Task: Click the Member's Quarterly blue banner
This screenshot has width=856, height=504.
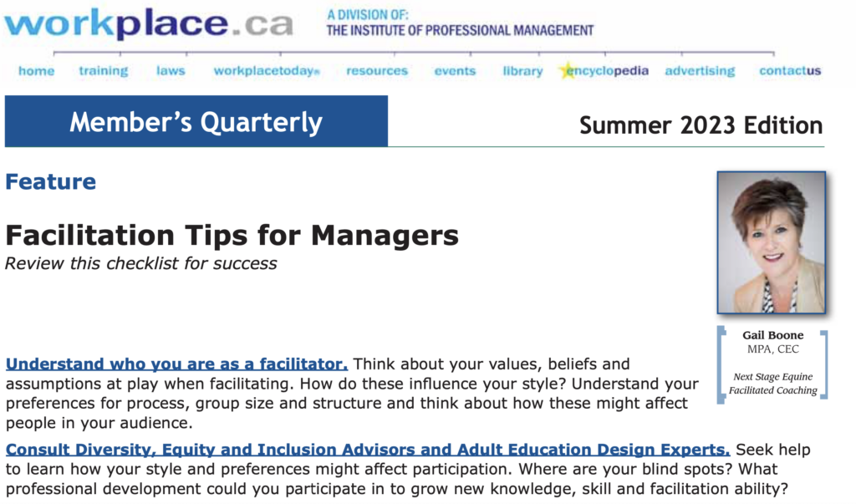Action: (196, 122)
